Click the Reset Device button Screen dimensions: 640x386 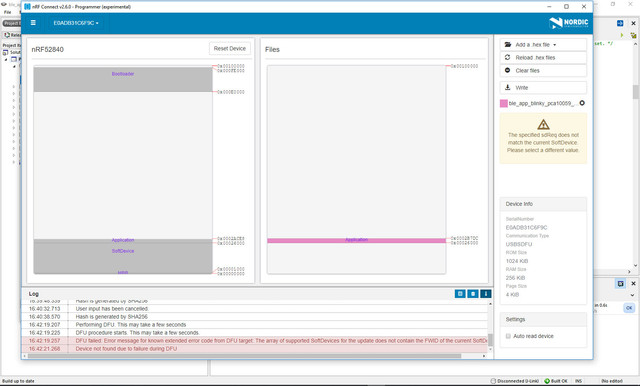coord(230,48)
